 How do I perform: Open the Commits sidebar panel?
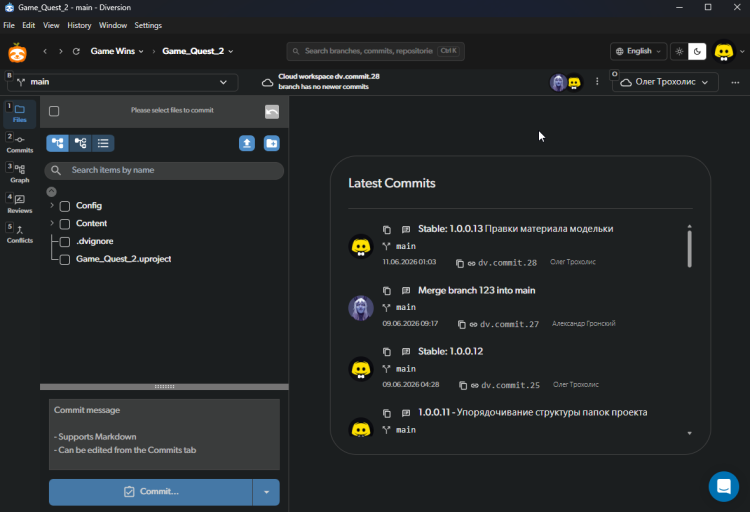click(x=20, y=144)
